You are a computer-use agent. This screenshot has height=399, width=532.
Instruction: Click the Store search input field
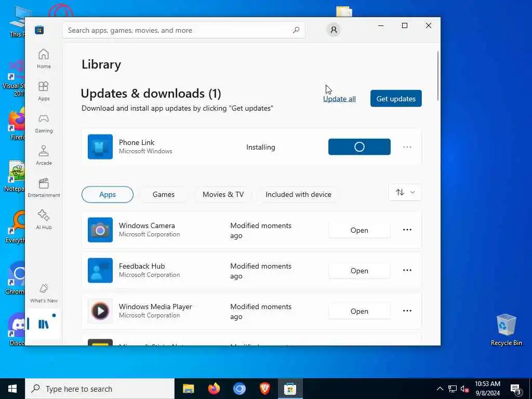(x=183, y=30)
